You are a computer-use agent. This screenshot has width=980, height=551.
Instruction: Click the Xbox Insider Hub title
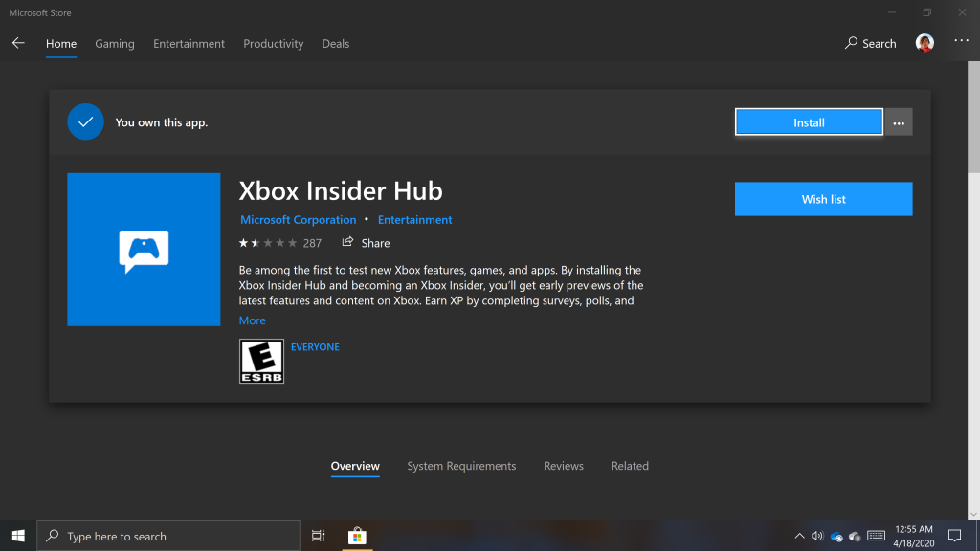click(x=341, y=191)
